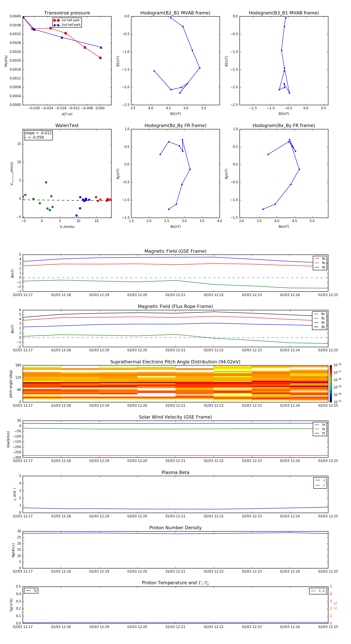Click the red Te/Tp right axis label
Viewport: 351px width, 644px height.
[x=336, y=605]
